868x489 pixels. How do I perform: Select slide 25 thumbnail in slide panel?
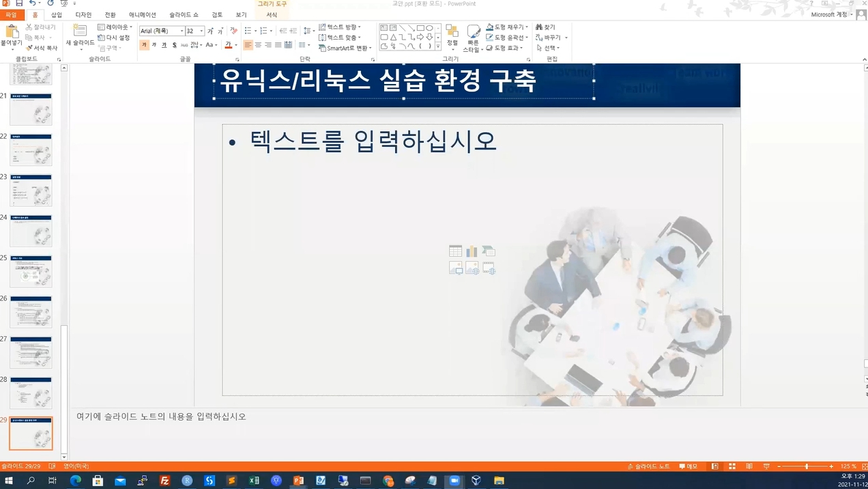(x=31, y=271)
